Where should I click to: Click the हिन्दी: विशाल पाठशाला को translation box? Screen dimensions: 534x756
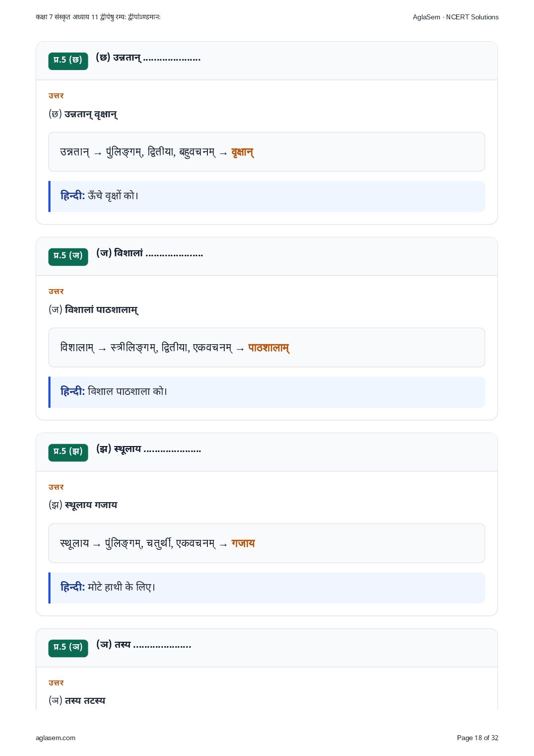267,392
